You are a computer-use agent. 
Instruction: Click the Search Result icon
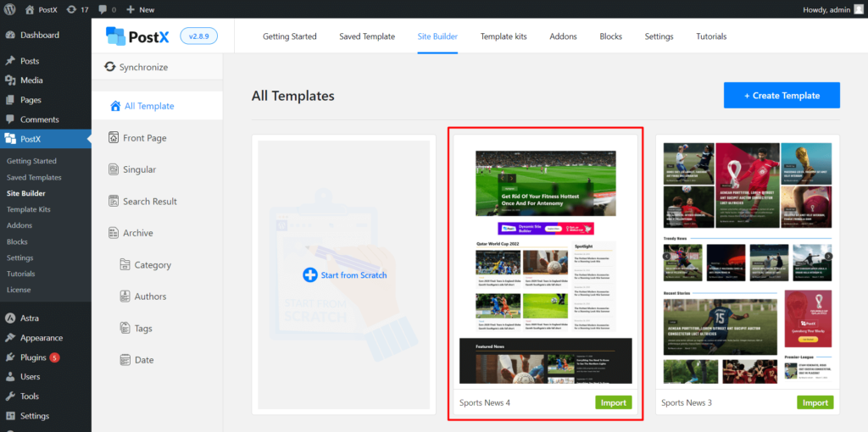(x=113, y=202)
